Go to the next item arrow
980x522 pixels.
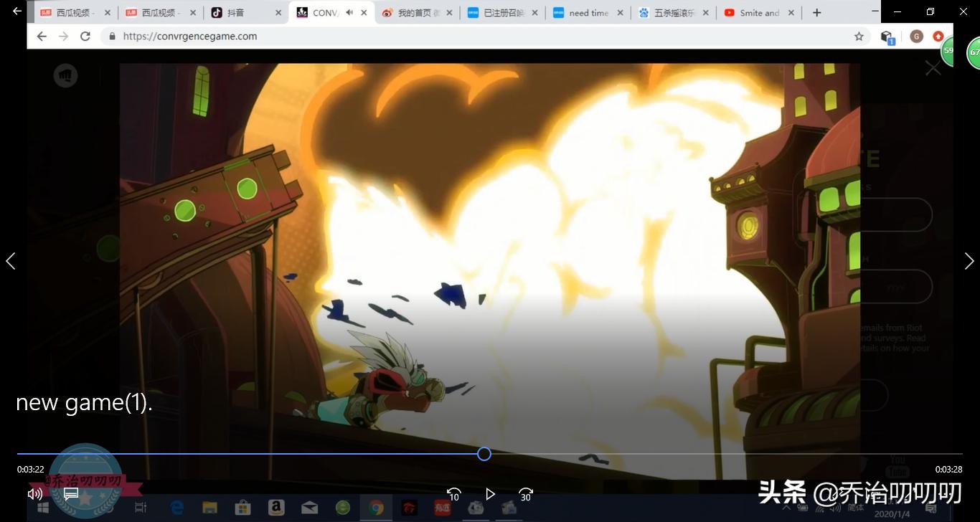click(969, 261)
